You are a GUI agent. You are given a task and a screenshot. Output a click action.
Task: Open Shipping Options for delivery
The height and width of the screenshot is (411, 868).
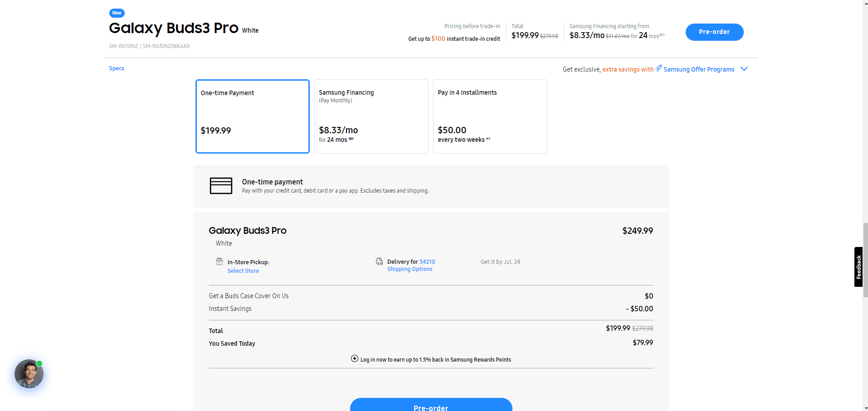coord(410,269)
